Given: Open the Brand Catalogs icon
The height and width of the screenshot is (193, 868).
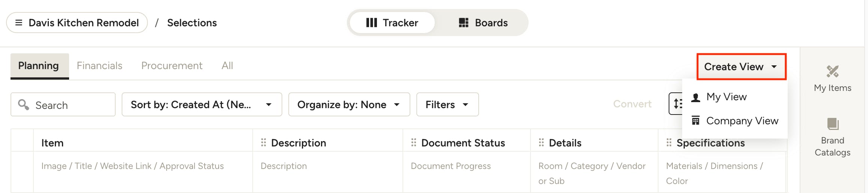Looking at the screenshot, I should [x=832, y=124].
